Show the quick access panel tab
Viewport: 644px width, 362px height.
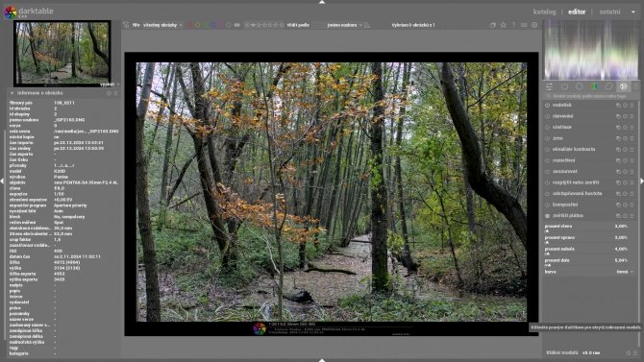click(x=549, y=86)
